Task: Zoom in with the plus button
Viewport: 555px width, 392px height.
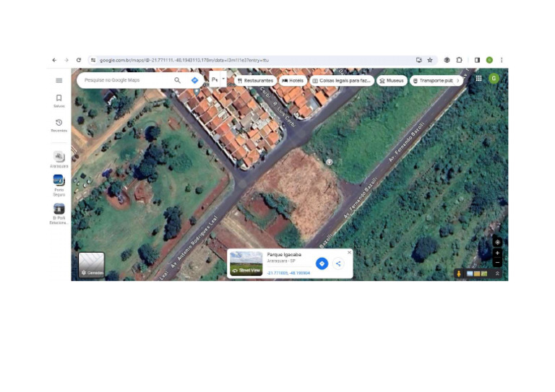Action: (497, 253)
